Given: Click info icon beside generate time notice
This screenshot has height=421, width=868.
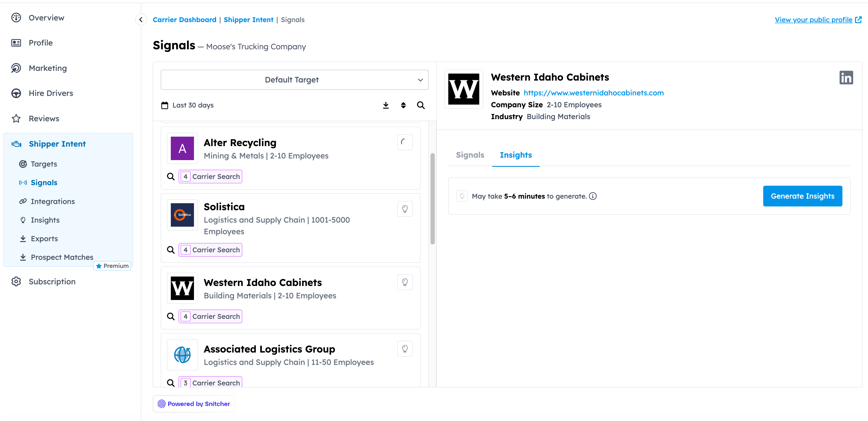Looking at the screenshot, I should (593, 196).
